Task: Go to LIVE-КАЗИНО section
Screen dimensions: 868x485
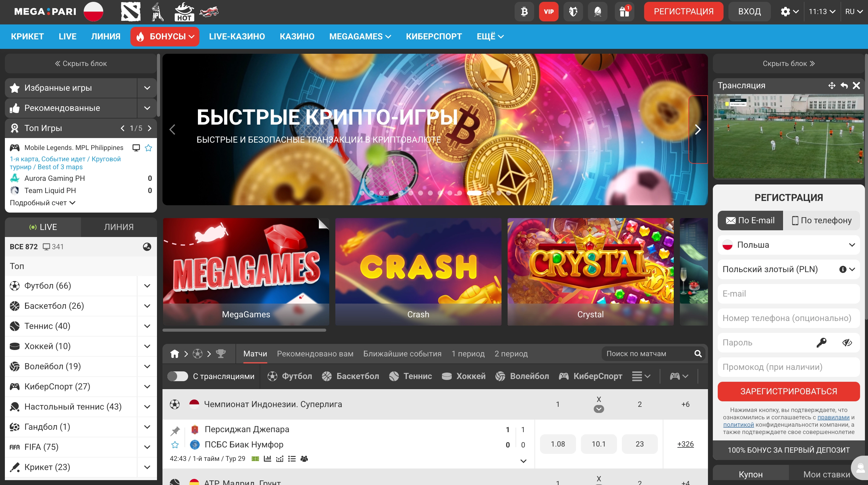Action: point(237,36)
